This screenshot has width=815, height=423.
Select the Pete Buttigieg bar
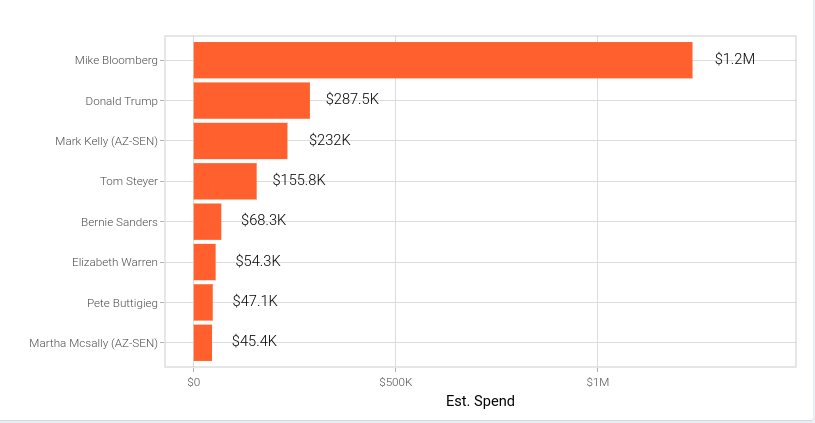[x=203, y=302]
